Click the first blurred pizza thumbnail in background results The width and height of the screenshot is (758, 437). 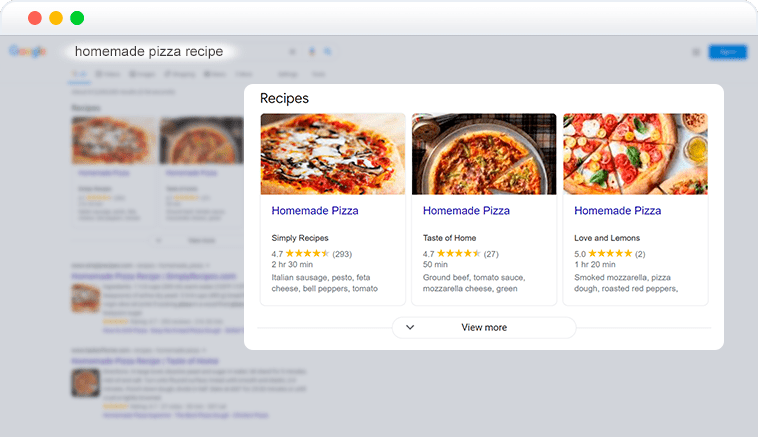pos(114,141)
